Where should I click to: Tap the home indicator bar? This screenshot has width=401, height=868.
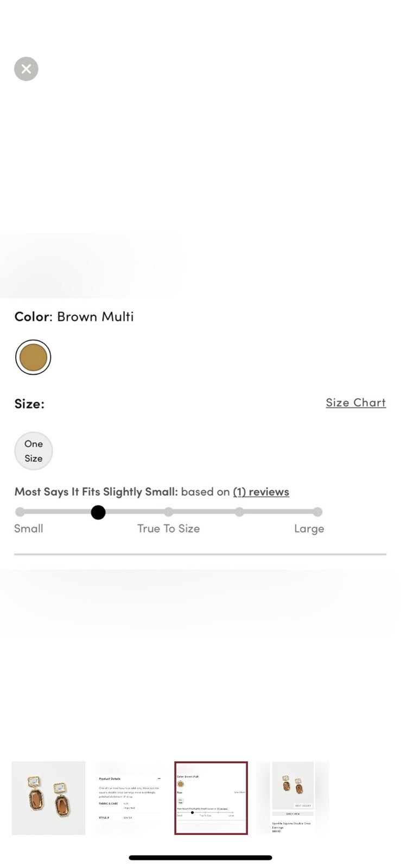coord(200,858)
